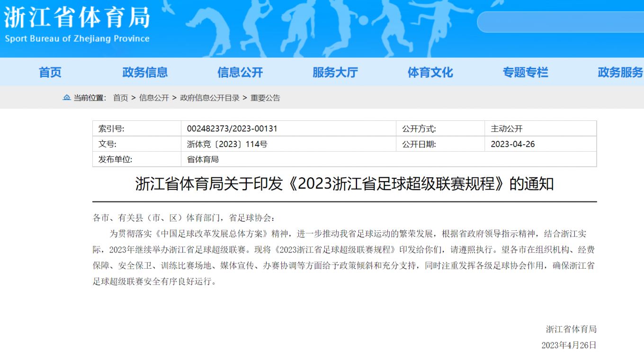644x355 pixels.
Task: Click the 公开方式 label cell
Action: pos(440,128)
